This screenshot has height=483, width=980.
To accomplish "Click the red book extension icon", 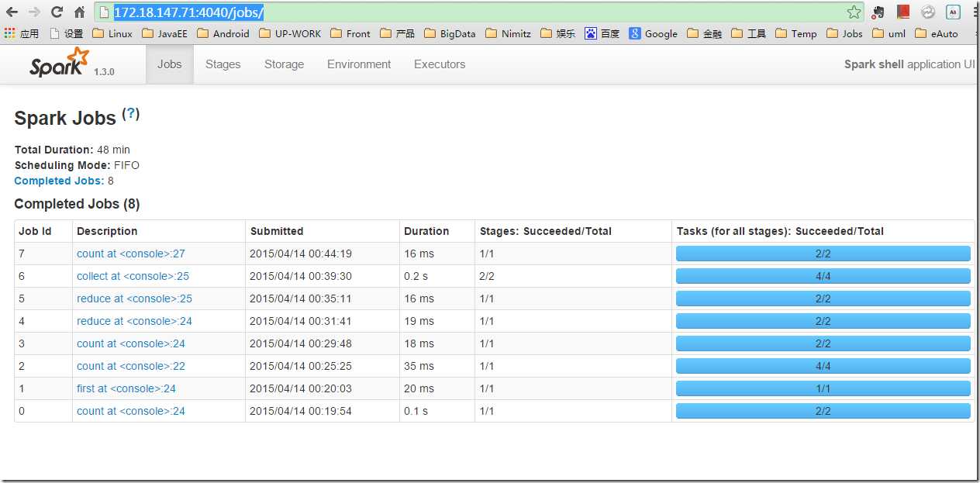I will 902,12.
